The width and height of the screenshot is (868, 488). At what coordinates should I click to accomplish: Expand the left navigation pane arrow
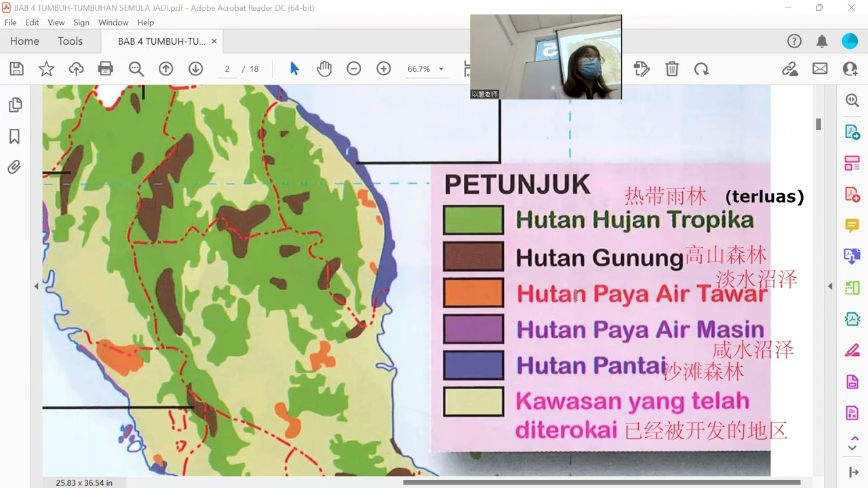[36, 287]
